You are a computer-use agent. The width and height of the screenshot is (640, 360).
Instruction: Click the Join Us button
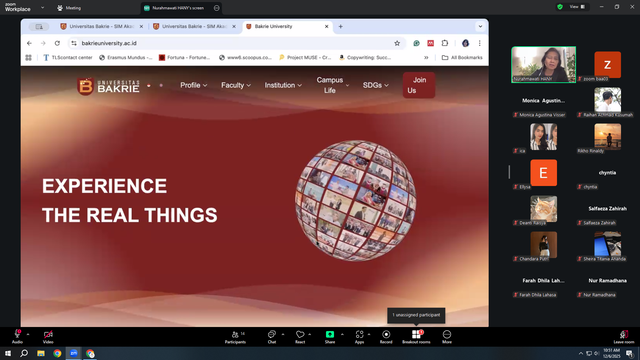tap(419, 85)
